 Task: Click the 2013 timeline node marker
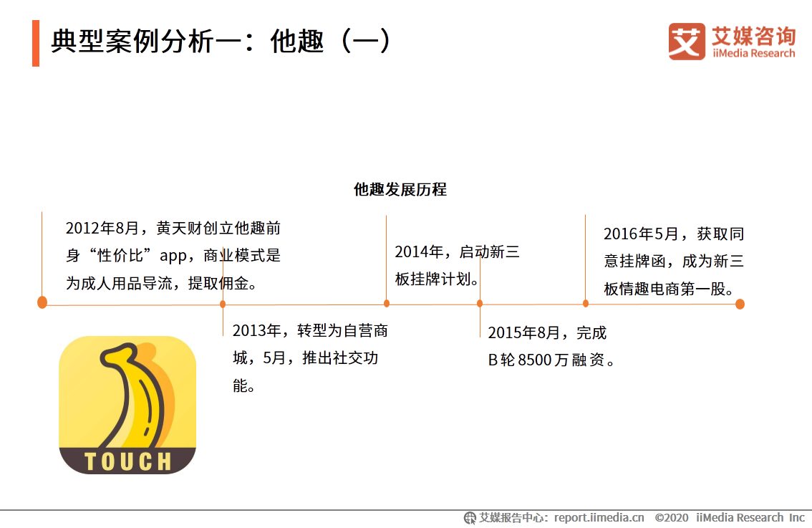(x=222, y=303)
